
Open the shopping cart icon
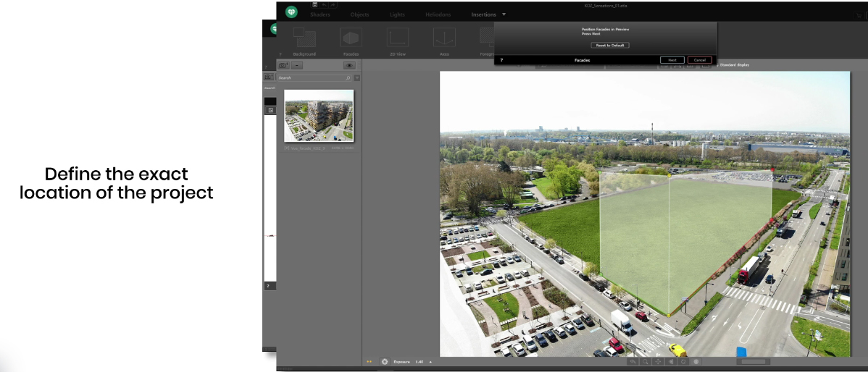point(859,15)
